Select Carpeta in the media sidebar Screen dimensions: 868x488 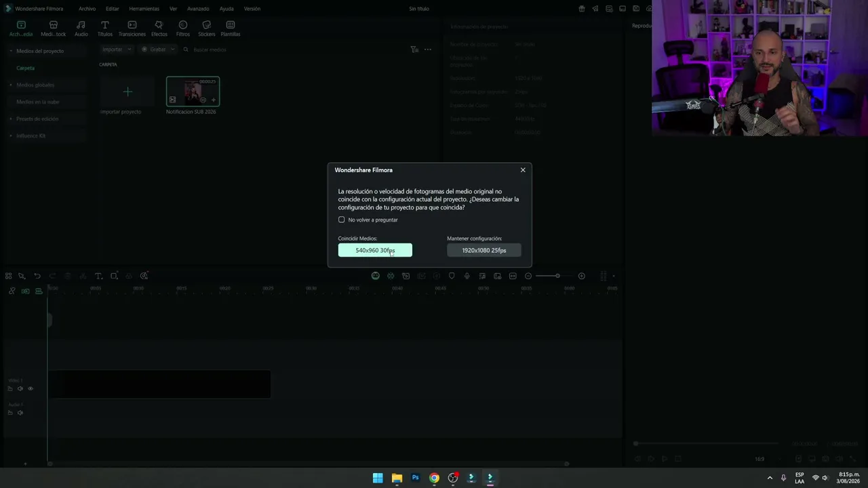pos(26,68)
